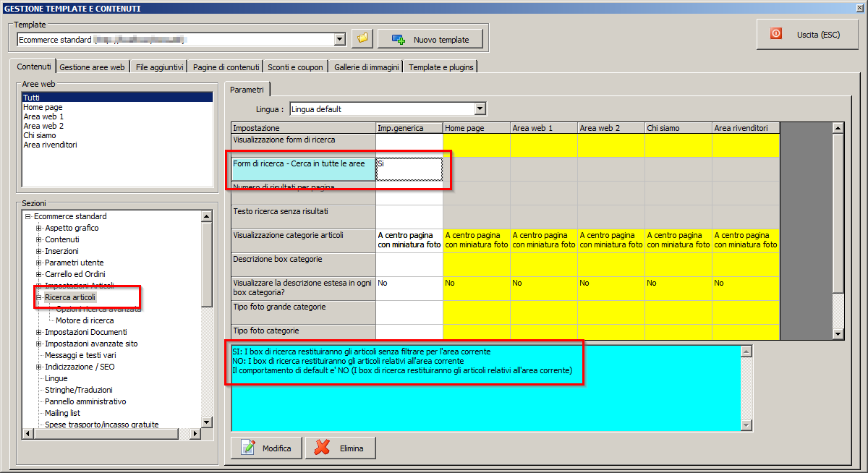The image size is (868, 473).
Task: Click the Elimina button
Action: click(x=341, y=448)
